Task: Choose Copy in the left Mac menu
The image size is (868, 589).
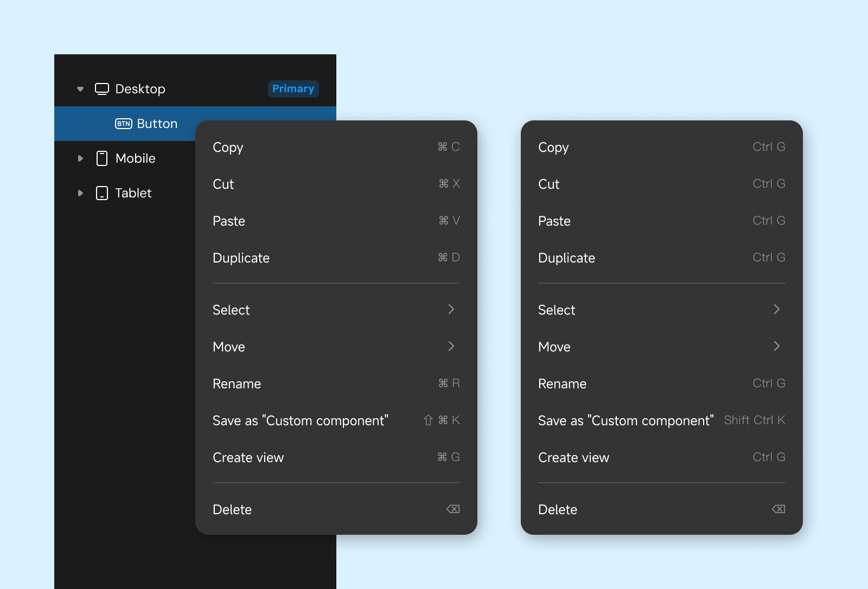Action: point(336,148)
